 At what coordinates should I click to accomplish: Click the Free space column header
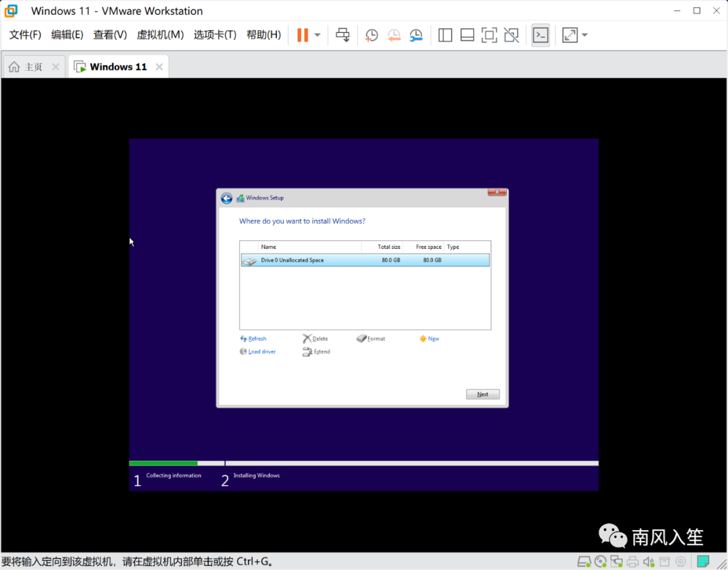423,247
